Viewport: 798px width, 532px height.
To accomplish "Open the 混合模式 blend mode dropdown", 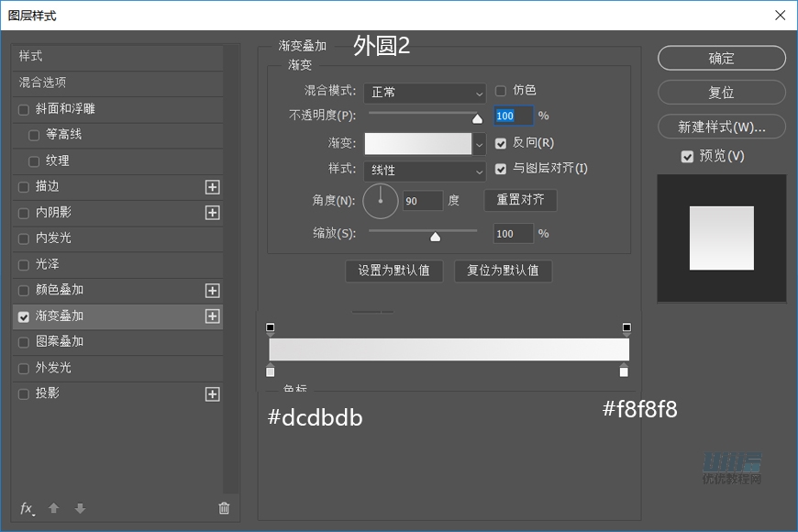I will (x=425, y=93).
